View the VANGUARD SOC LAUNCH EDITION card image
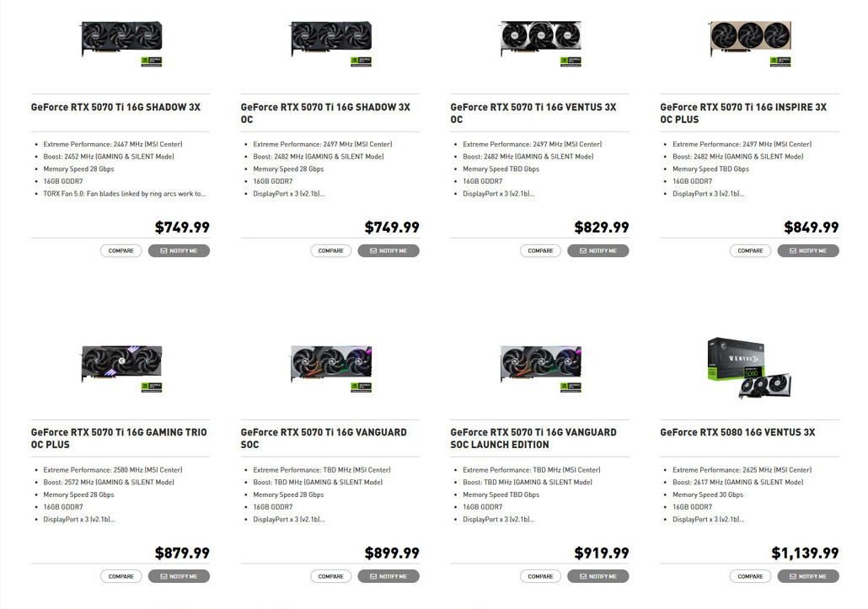The width and height of the screenshot is (868, 609). (541, 369)
